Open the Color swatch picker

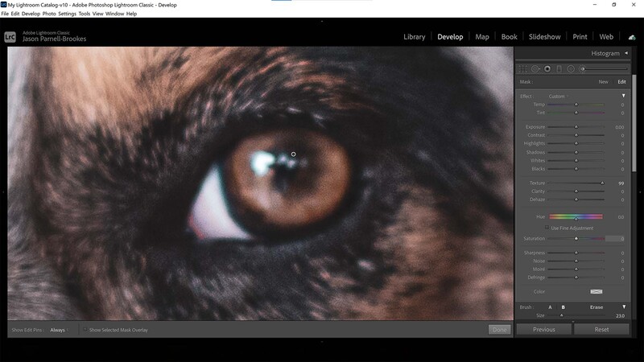(597, 291)
